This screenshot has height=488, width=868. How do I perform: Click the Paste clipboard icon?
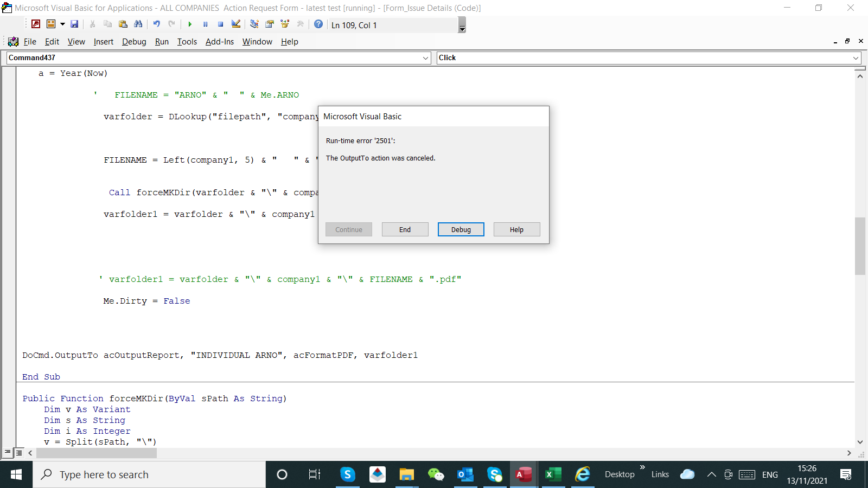click(x=123, y=24)
